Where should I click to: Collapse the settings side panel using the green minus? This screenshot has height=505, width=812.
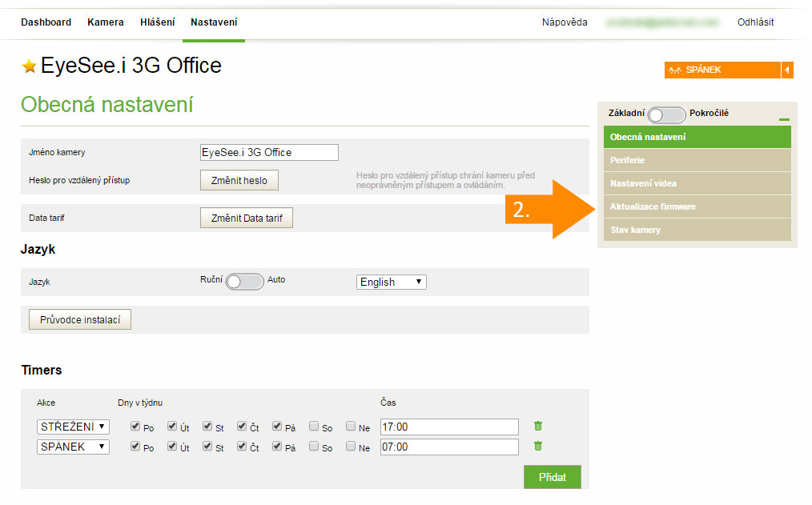click(x=784, y=119)
